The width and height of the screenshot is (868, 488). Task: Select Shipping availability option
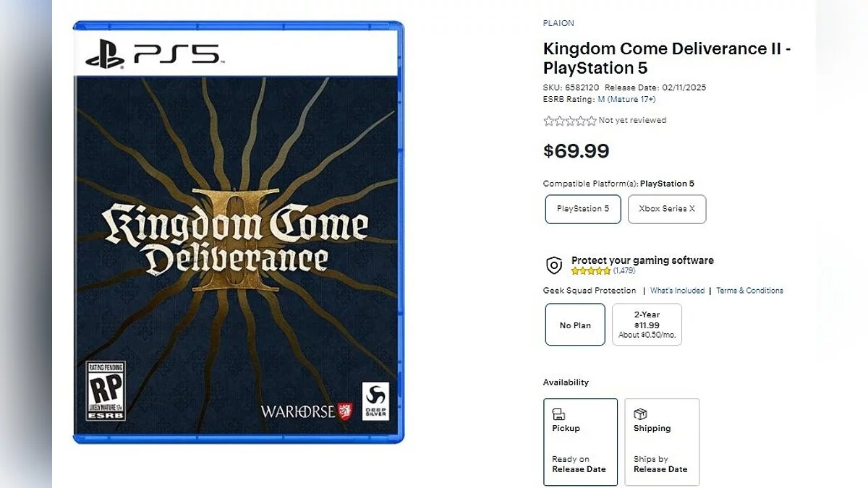click(x=662, y=442)
